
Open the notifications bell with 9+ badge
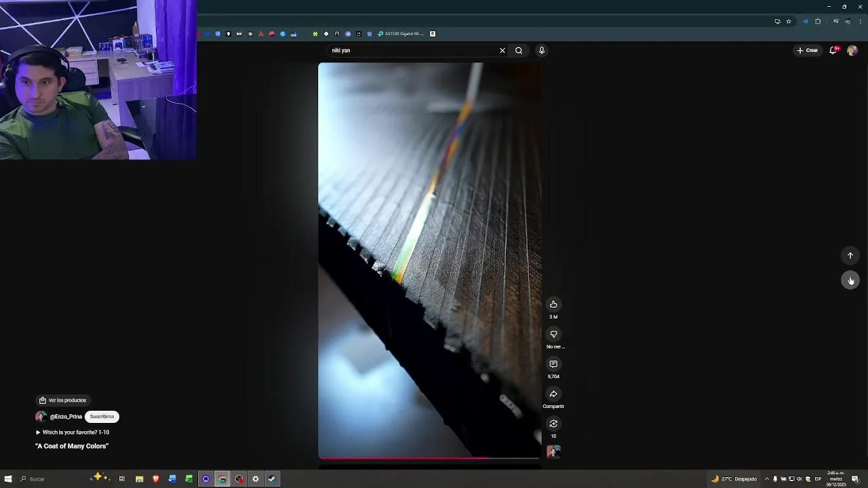pyautogui.click(x=833, y=50)
